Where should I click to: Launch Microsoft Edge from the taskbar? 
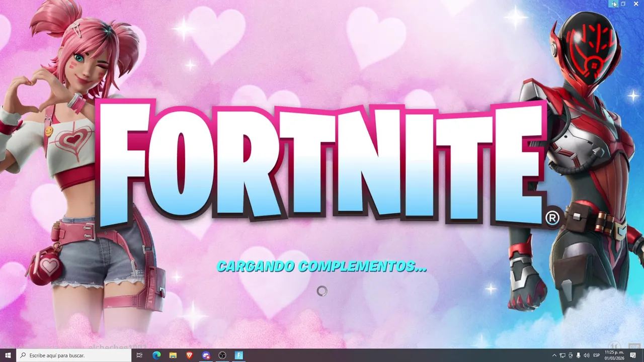coord(156,355)
